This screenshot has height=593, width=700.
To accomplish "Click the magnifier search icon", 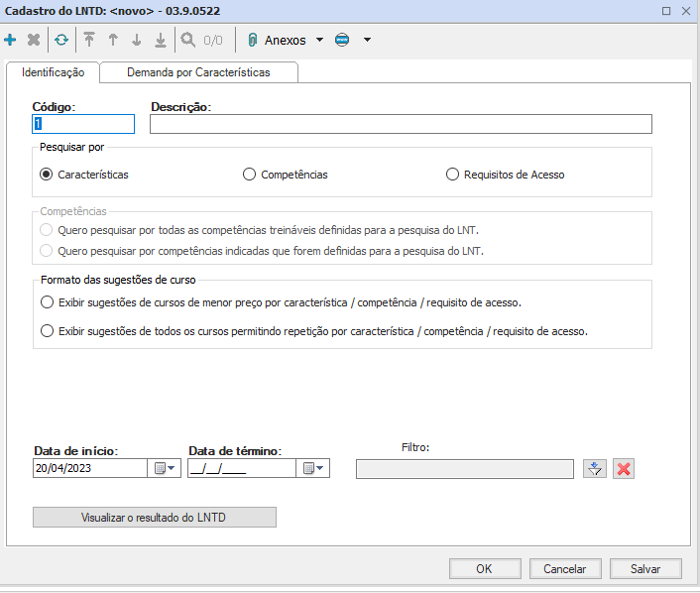I will pos(186,41).
